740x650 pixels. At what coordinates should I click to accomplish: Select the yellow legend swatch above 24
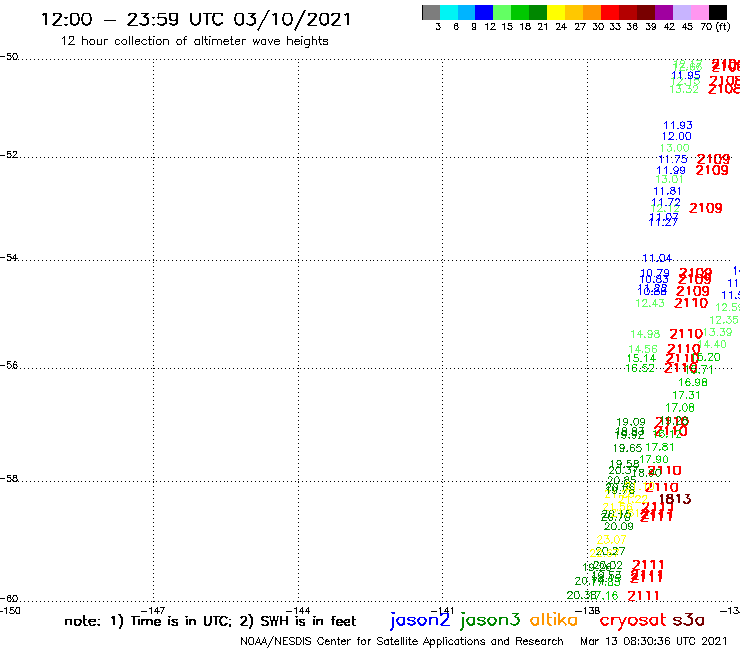pyautogui.click(x=556, y=12)
